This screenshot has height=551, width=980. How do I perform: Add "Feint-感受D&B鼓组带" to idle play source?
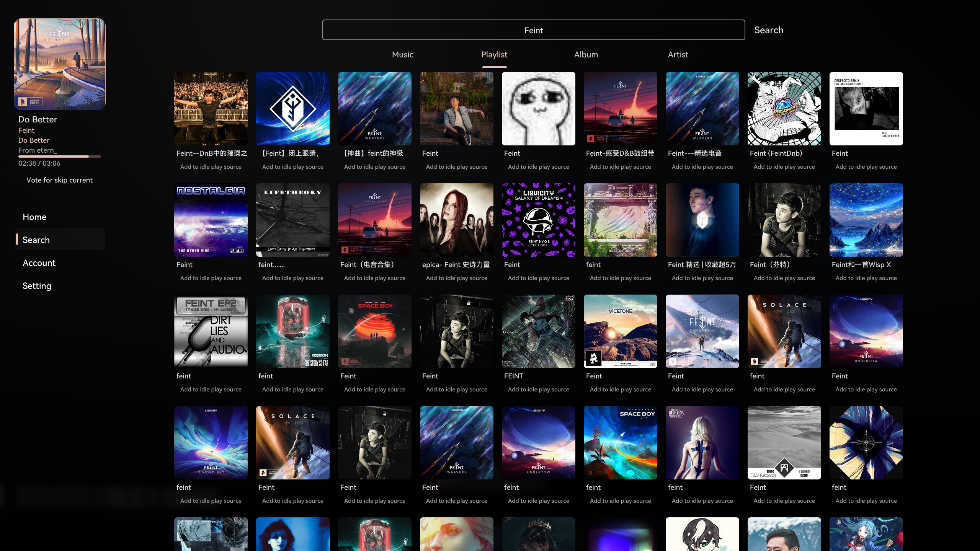(621, 167)
